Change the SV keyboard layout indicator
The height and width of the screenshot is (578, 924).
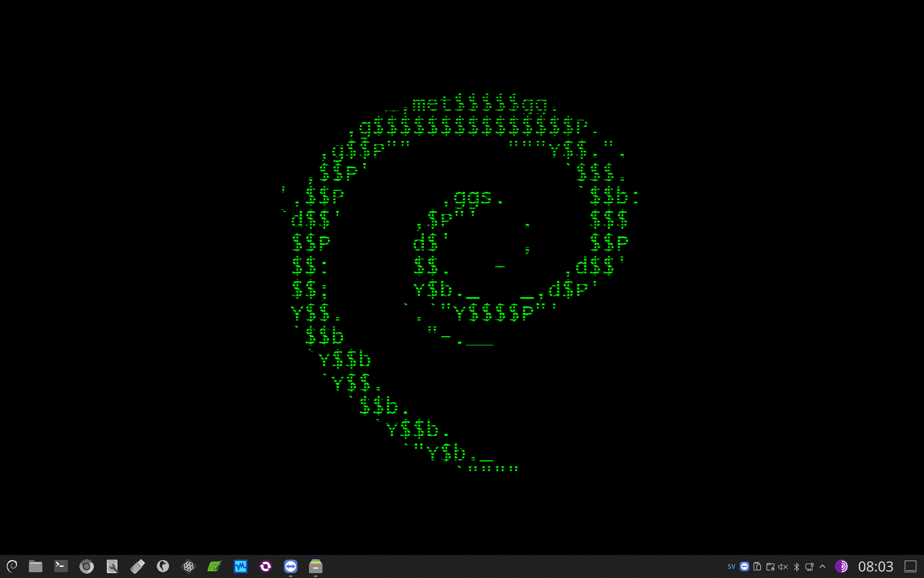point(731,566)
